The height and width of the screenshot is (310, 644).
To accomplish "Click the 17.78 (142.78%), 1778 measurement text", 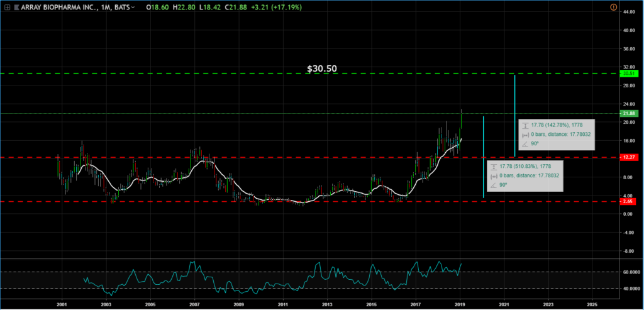I will point(557,125).
